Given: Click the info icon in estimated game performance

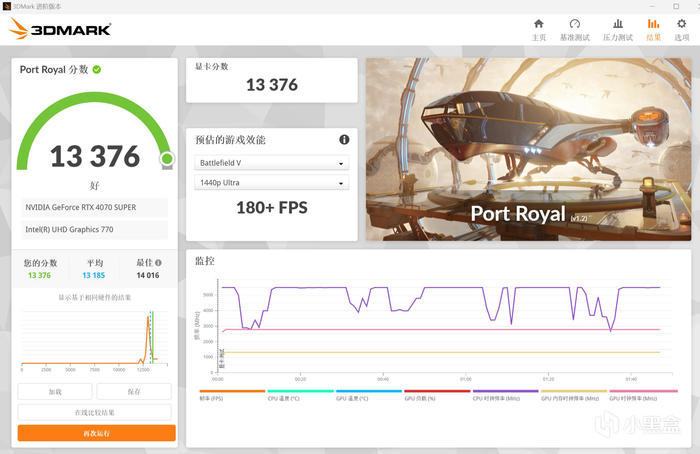Looking at the screenshot, I should tap(344, 140).
